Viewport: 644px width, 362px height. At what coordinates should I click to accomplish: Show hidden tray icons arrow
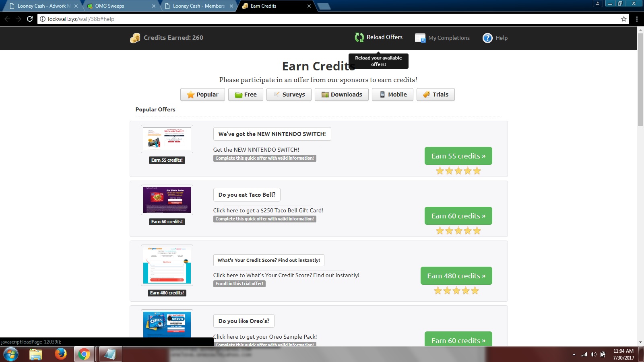[x=574, y=355]
